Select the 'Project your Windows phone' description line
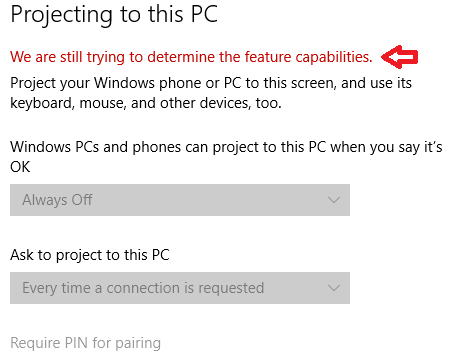This screenshot has height=360, width=473. pos(211,83)
